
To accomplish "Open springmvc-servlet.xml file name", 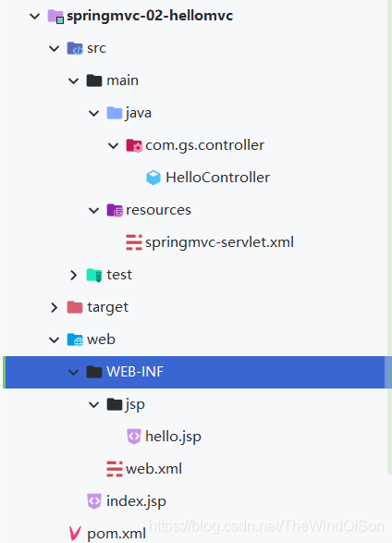I will (220, 242).
